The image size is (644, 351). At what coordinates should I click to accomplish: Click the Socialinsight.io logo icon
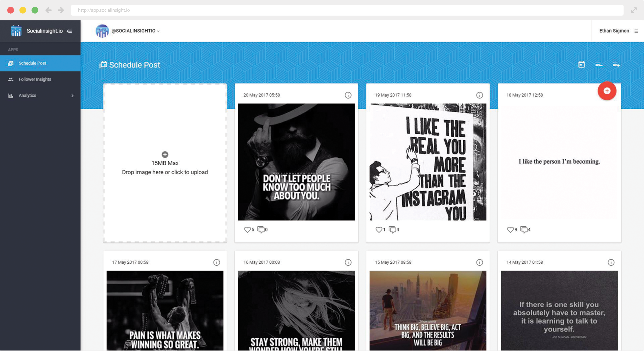tap(16, 30)
